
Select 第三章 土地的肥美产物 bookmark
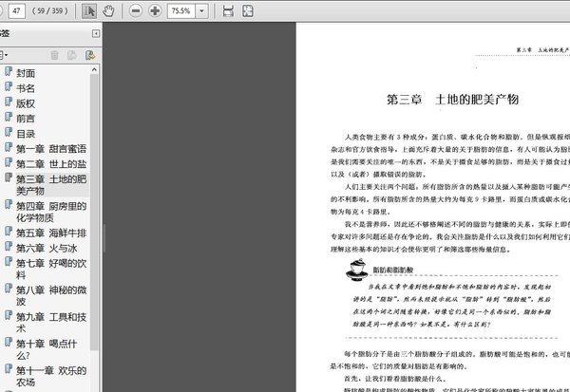51,185
